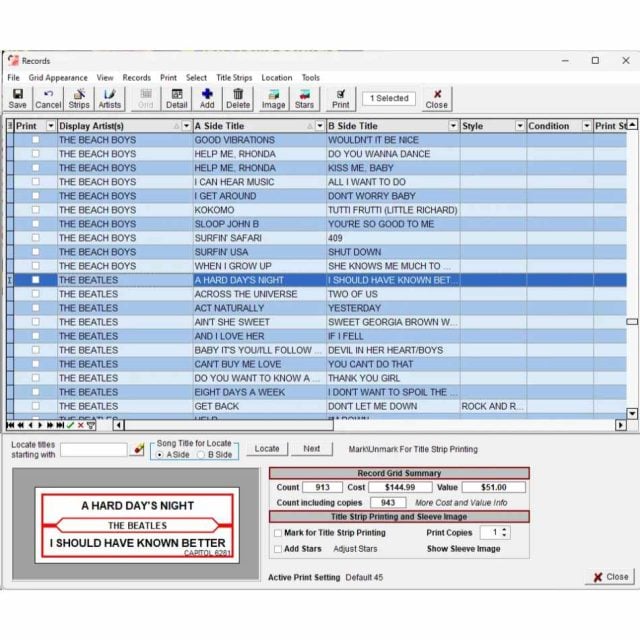Image resolution: width=640 pixels, height=640 pixels.
Task: Open Display Artist(s) column dropdown
Action: pyautogui.click(x=187, y=126)
